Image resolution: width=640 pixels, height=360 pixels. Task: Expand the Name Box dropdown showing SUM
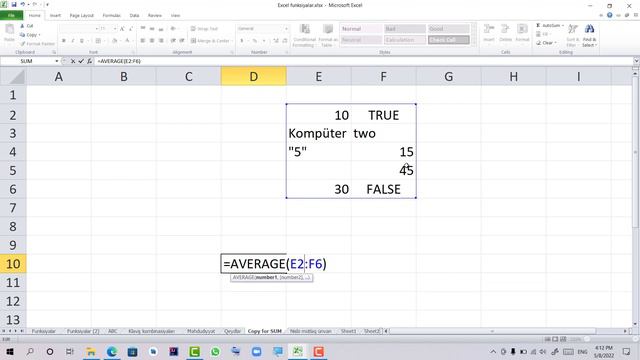pyautogui.click(x=57, y=61)
